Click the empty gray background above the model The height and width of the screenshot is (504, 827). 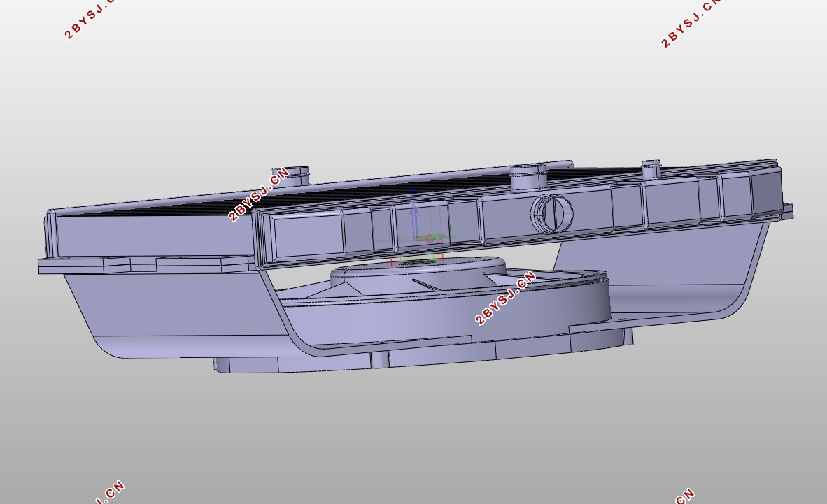411,79
